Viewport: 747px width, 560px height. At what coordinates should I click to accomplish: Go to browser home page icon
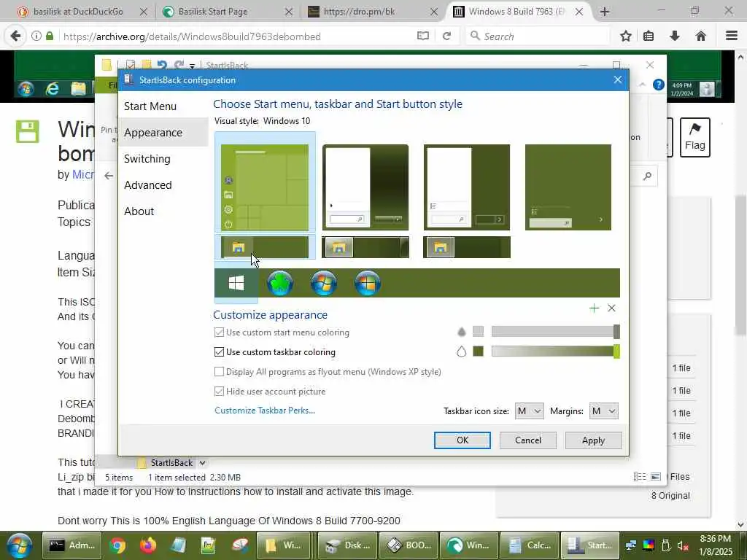701,36
